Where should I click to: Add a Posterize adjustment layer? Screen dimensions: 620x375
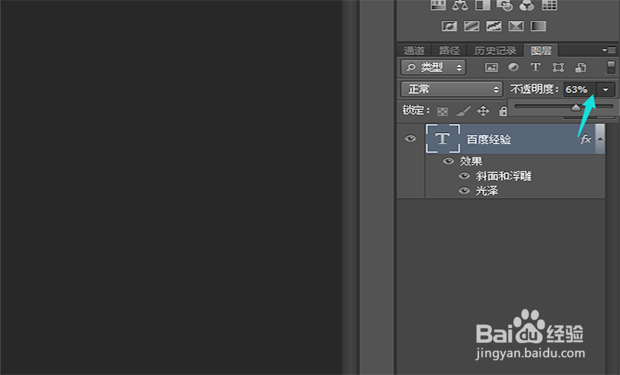[x=472, y=26]
